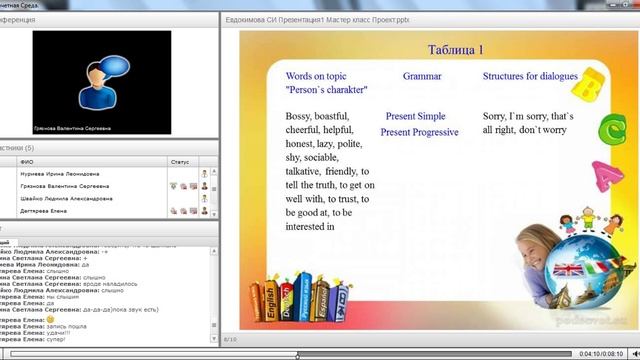Click Грязнова Валентина Сергеевна's camera status icon
The image size is (640, 360).
(x=184, y=187)
